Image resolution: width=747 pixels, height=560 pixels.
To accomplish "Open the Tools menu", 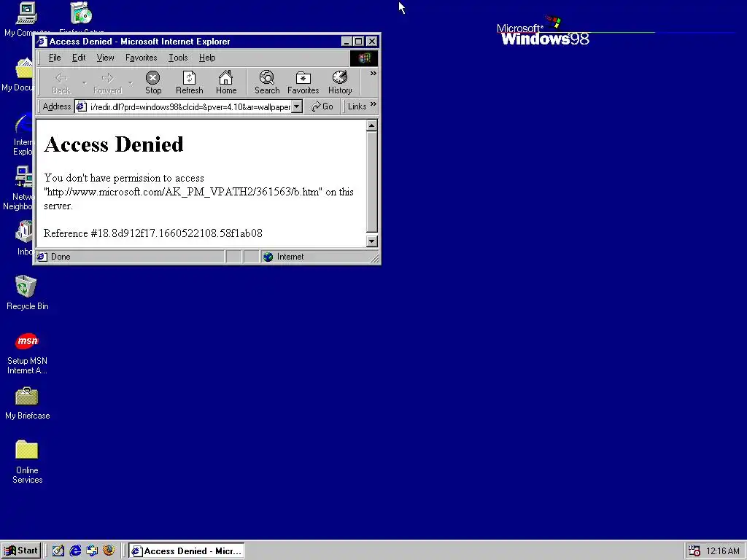I will point(178,58).
